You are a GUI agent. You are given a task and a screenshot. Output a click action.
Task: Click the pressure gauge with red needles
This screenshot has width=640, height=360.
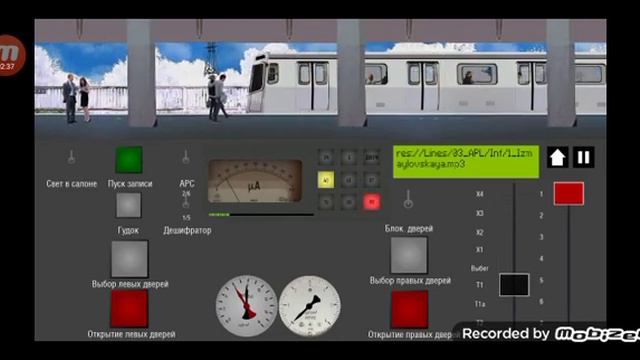247,306
